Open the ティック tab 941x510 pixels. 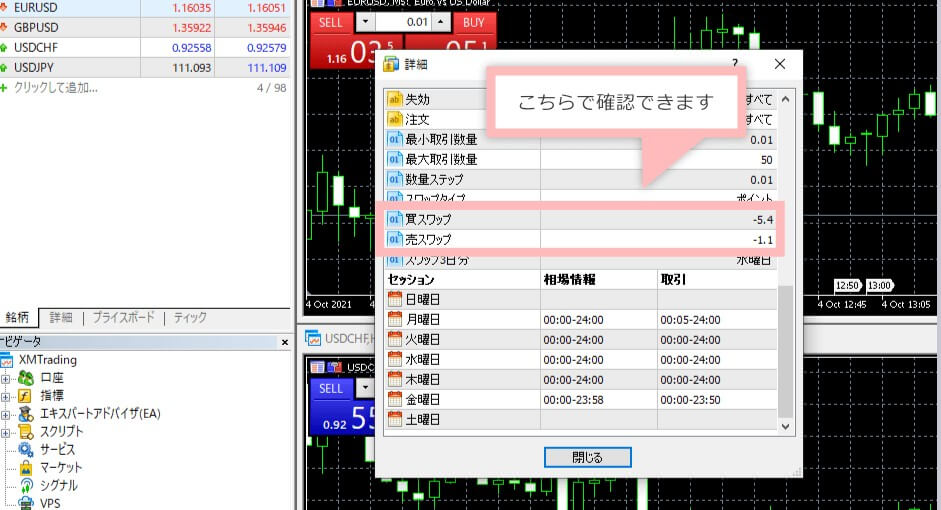coord(190,317)
